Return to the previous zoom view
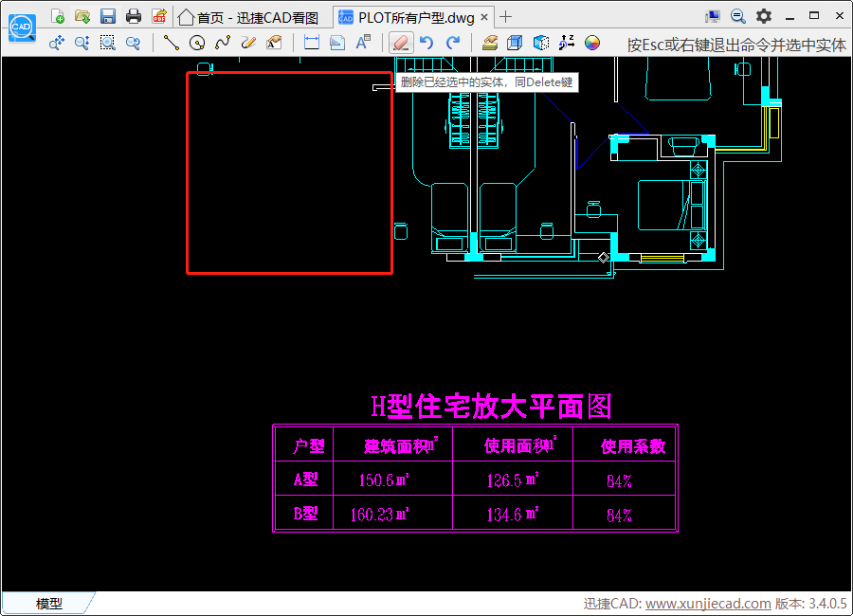 point(133,43)
